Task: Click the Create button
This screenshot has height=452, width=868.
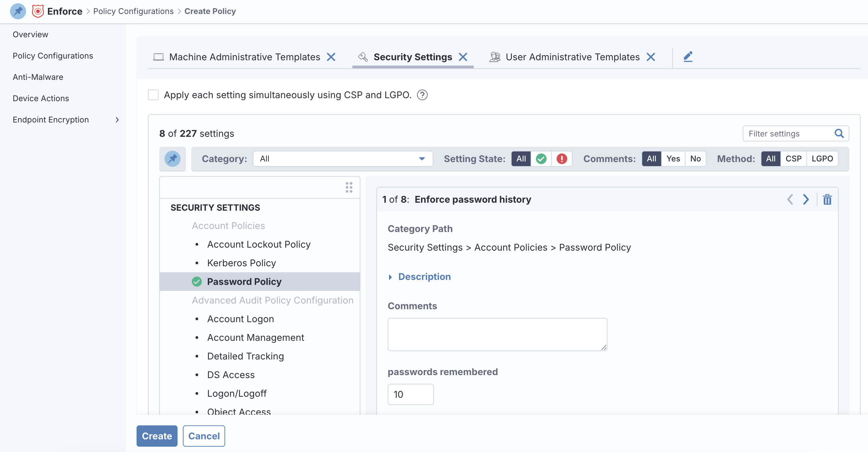Action: pos(157,436)
